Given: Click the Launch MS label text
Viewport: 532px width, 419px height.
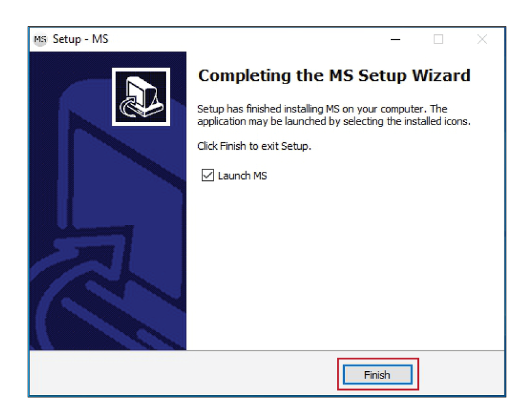Looking at the screenshot, I should click(242, 175).
